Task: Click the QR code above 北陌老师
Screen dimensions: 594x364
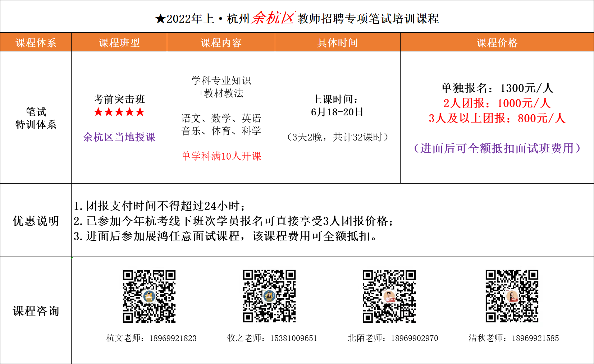Action: point(389,296)
